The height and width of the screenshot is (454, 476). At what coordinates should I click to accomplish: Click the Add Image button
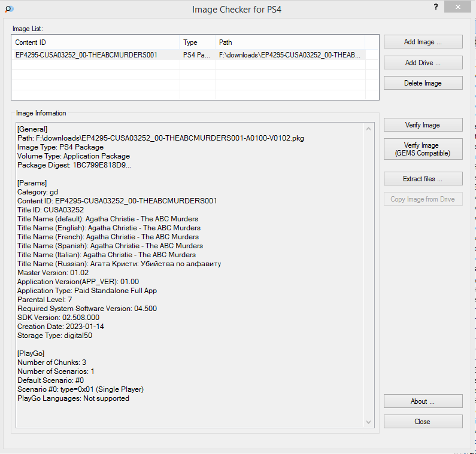point(423,42)
